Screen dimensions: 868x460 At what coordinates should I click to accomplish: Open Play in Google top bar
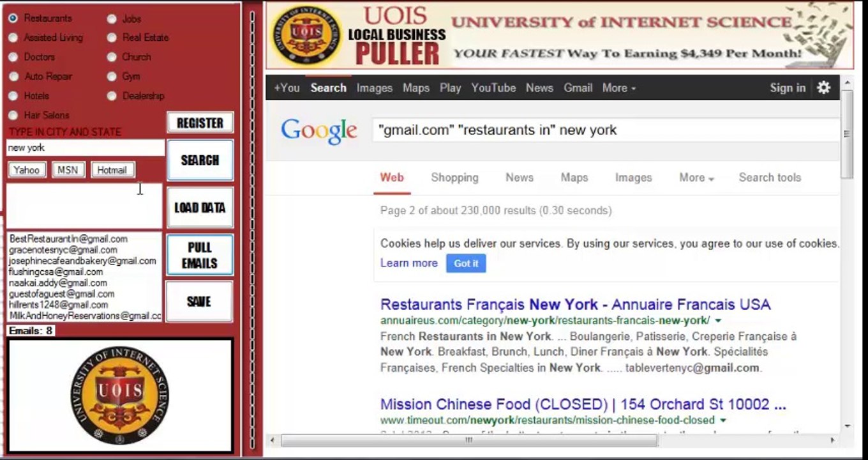pyautogui.click(x=450, y=88)
